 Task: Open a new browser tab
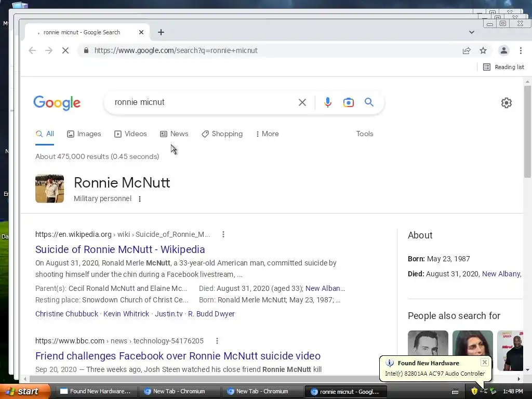(161, 32)
